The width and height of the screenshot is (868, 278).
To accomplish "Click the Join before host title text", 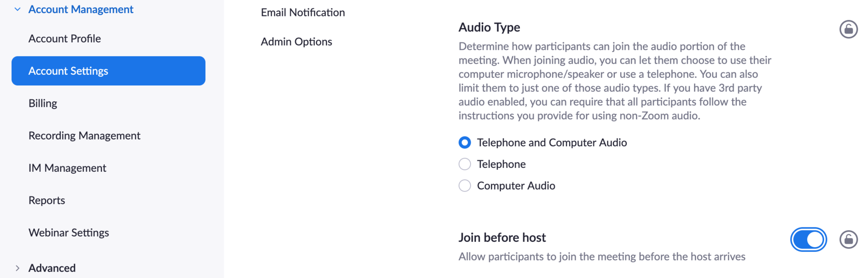I will coord(502,237).
